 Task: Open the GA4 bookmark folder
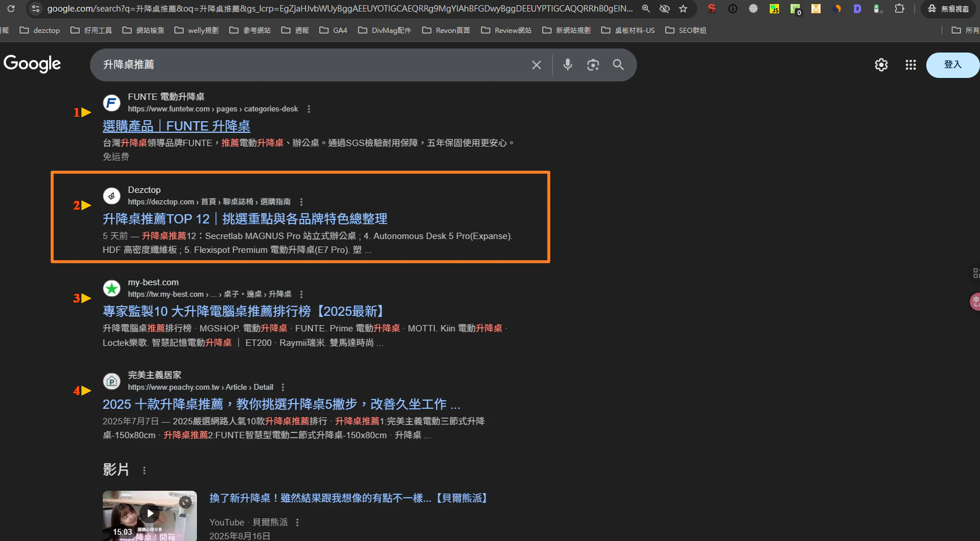tap(333, 30)
